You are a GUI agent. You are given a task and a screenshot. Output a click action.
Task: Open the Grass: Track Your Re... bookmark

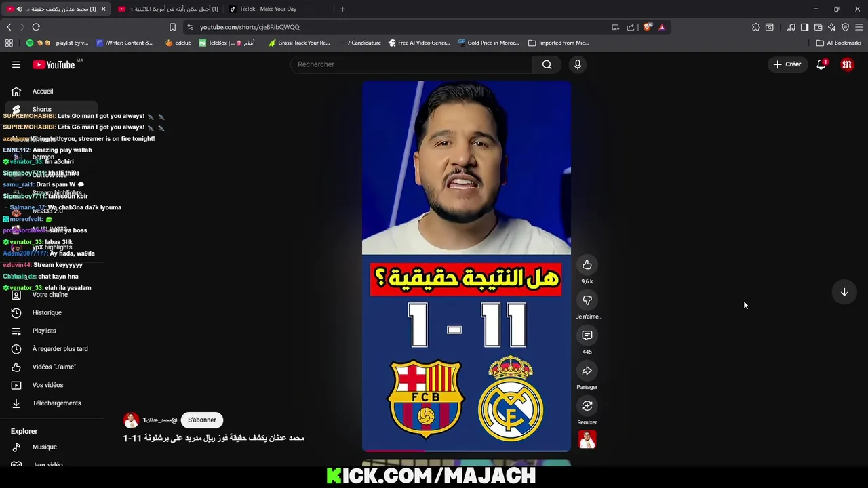coord(299,43)
